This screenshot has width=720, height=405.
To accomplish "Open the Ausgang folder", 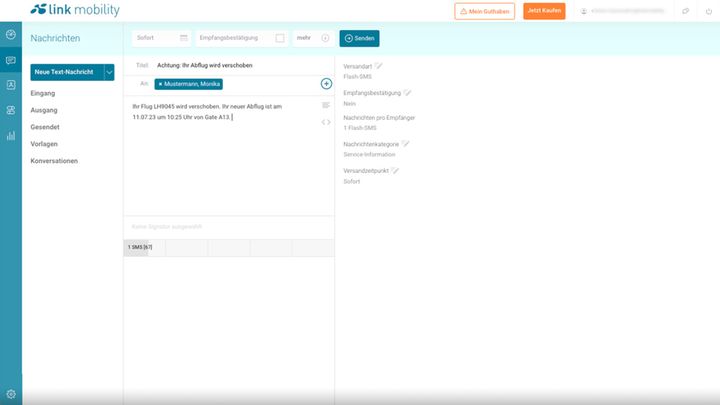I will click(x=44, y=110).
